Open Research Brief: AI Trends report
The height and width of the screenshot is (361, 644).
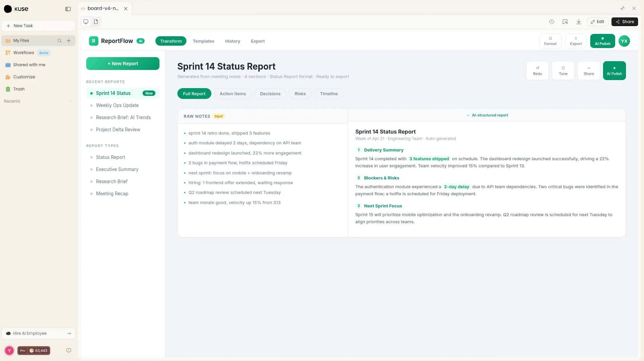123,117
